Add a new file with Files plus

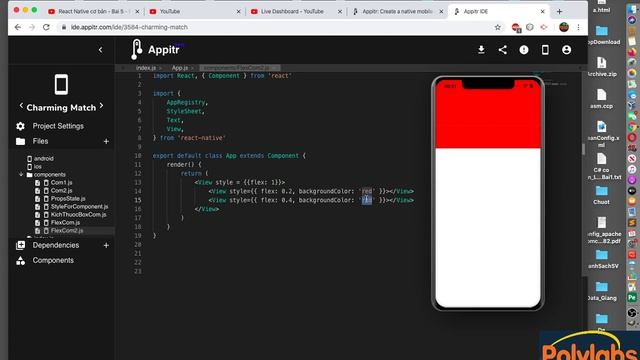coord(106,141)
